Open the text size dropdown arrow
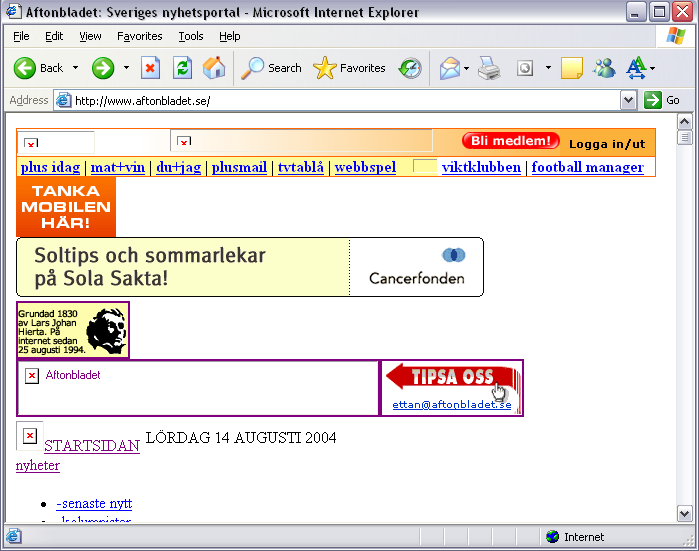This screenshot has height=551, width=699. pyautogui.click(x=653, y=68)
